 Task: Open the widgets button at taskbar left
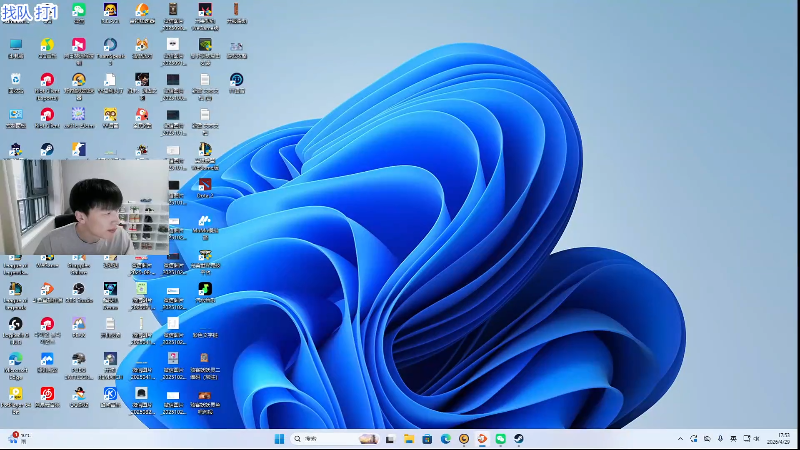(18, 439)
